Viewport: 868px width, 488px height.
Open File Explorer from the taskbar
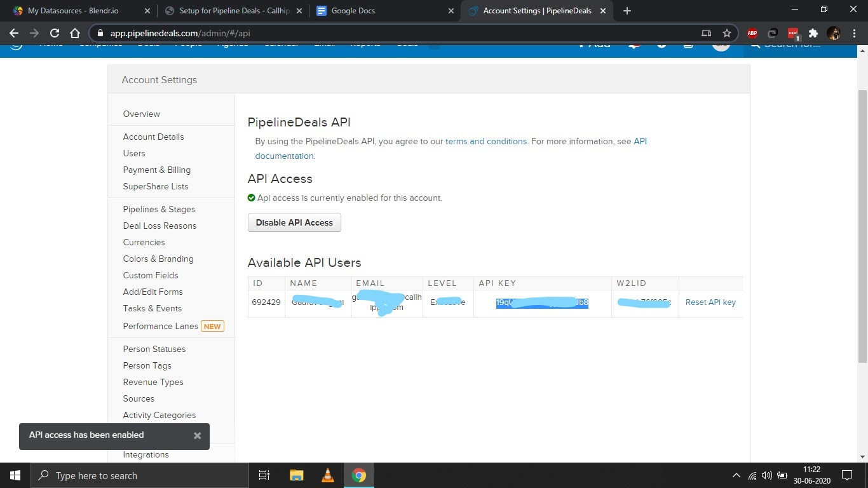click(x=297, y=475)
